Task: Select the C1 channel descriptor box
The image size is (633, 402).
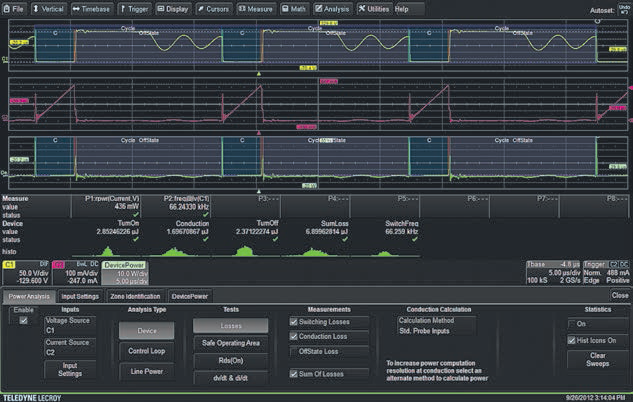Action: coord(26,272)
